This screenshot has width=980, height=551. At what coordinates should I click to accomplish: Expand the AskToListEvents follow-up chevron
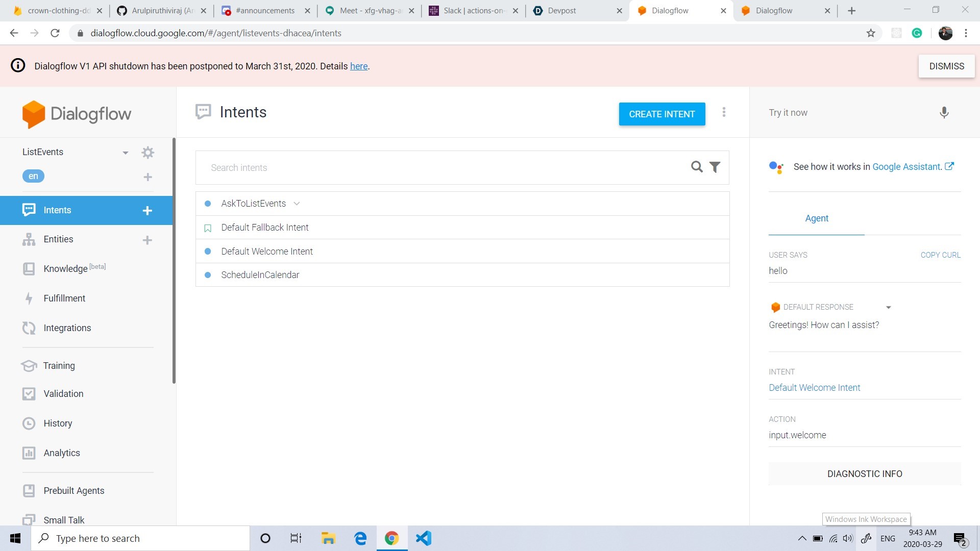click(297, 204)
